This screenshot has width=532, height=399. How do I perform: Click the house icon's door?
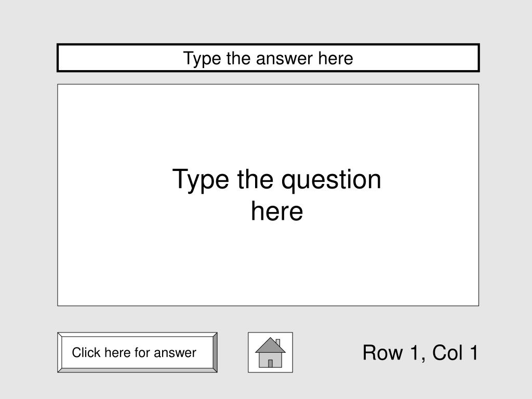pyautogui.click(x=270, y=363)
